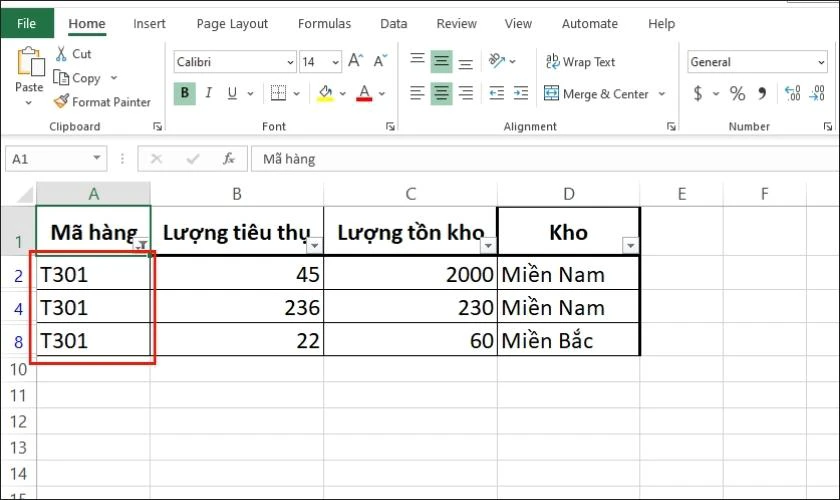Switch to the Review tab
This screenshot has height=500, width=840.
pos(456,24)
